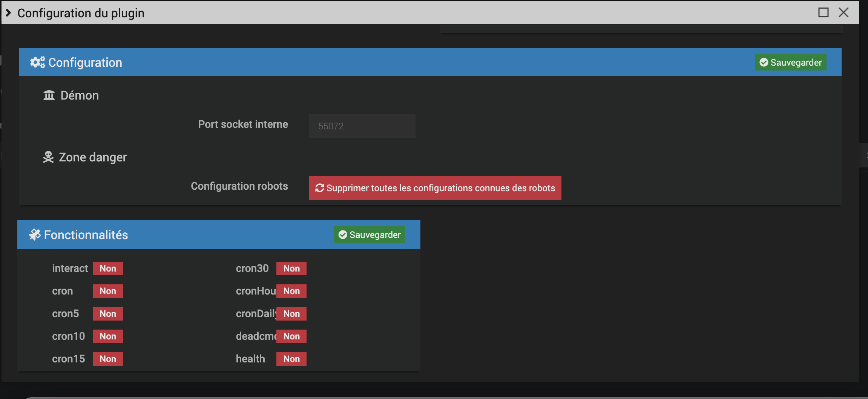Click the skull and crossbones icon
Screen dimensions: 868x399
[x=48, y=157]
